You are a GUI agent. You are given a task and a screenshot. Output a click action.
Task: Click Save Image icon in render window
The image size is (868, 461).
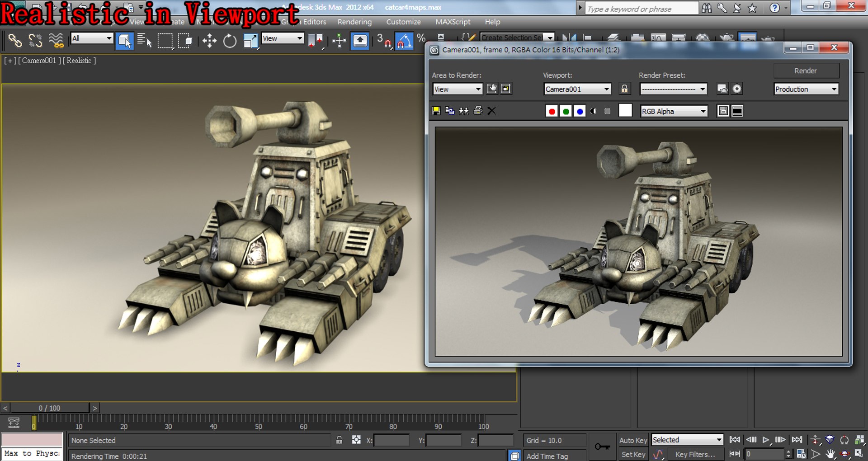436,111
